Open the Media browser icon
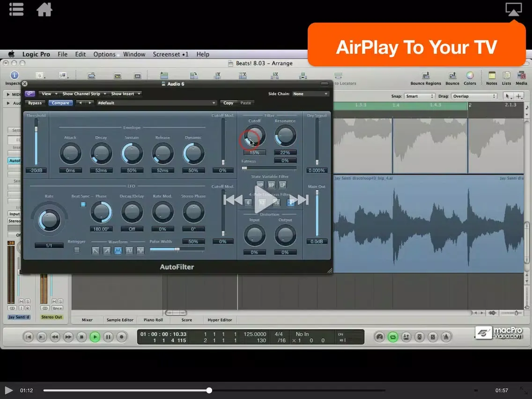532x399 pixels. click(521, 76)
